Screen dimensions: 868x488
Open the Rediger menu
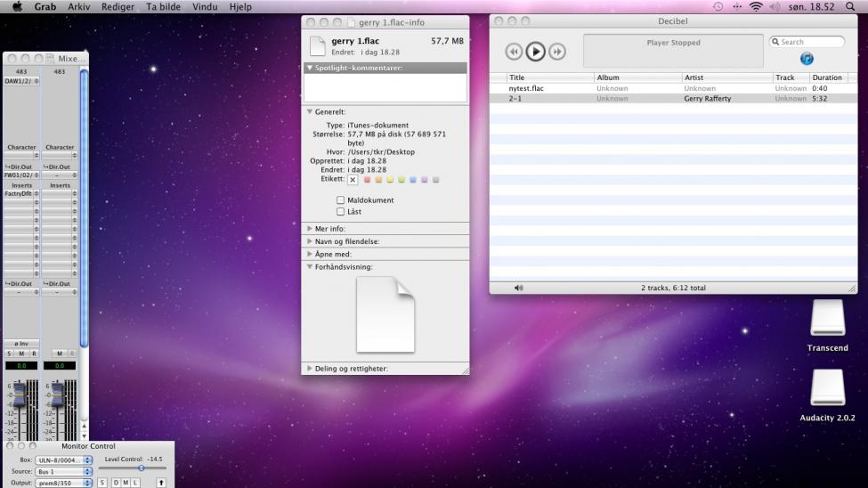[118, 6]
